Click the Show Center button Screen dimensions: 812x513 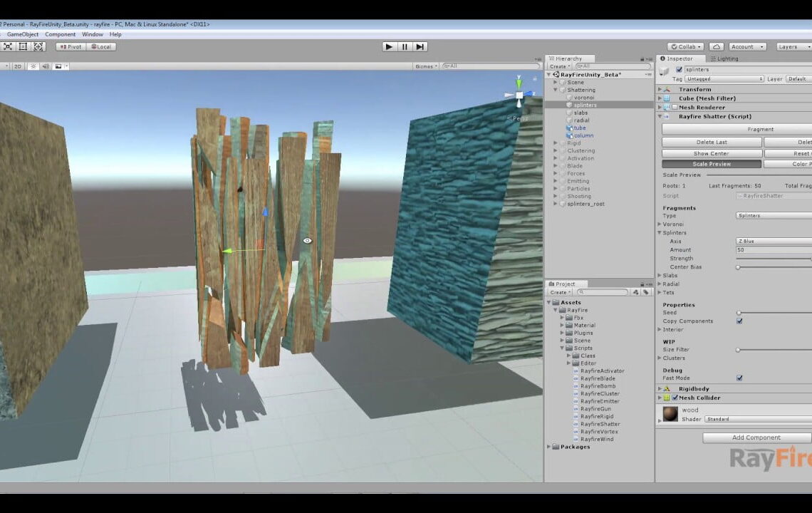point(710,153)
